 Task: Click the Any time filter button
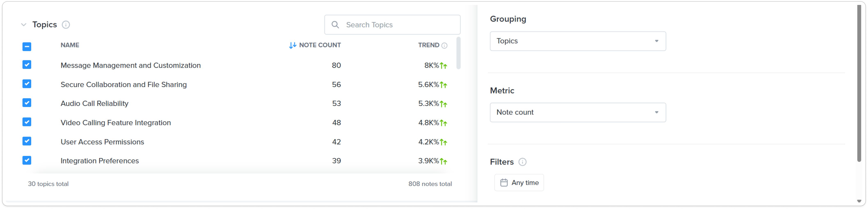tap(519, 182)
